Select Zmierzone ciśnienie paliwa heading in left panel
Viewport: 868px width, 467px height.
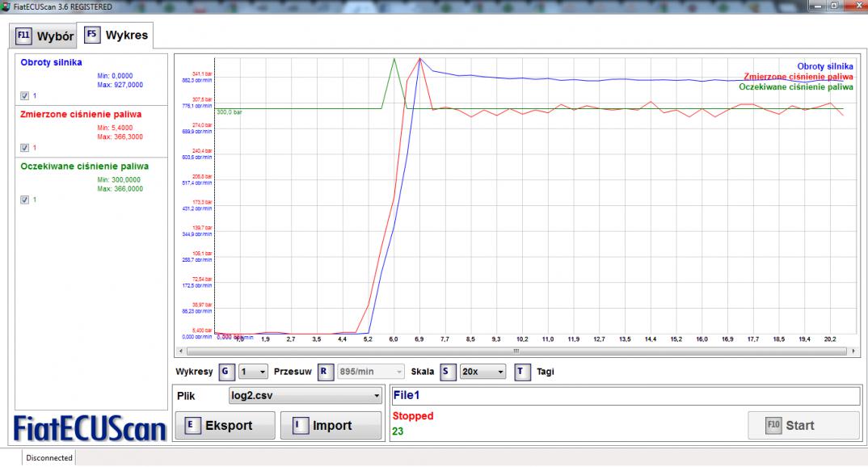[x=81, y=115]
